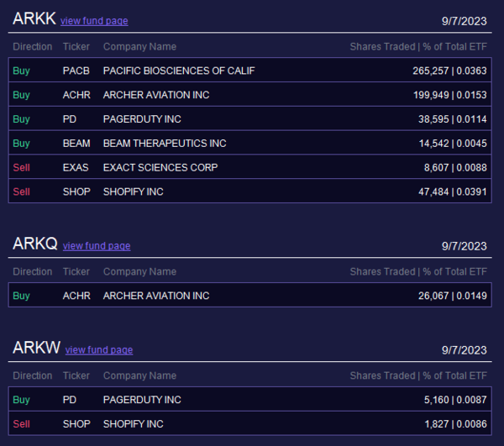Screen dimensions: 504x446
Task: Click the Ticker column header in ARKQ table
Action: point(76,271)
